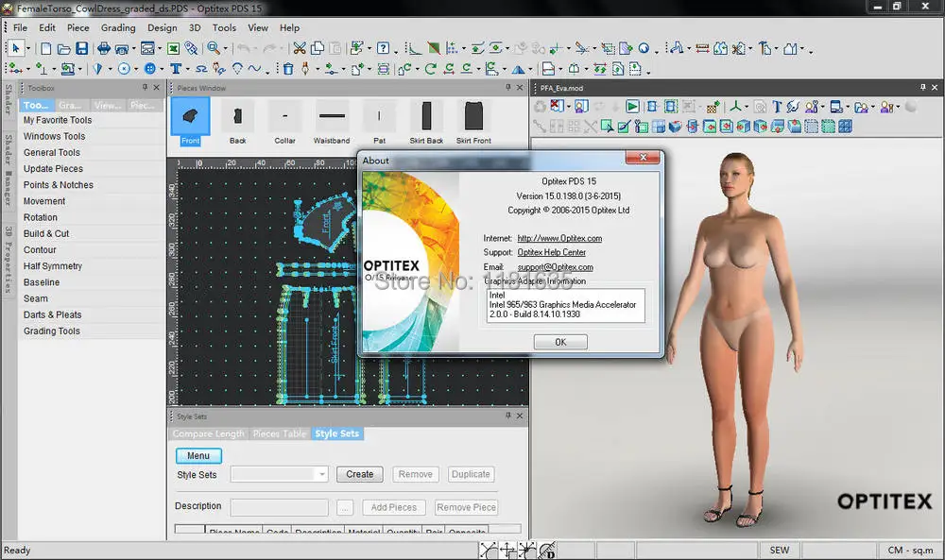Expand the Grading Tools group
The height and width of the screenshot is (560, 945).
click(52, 331)
